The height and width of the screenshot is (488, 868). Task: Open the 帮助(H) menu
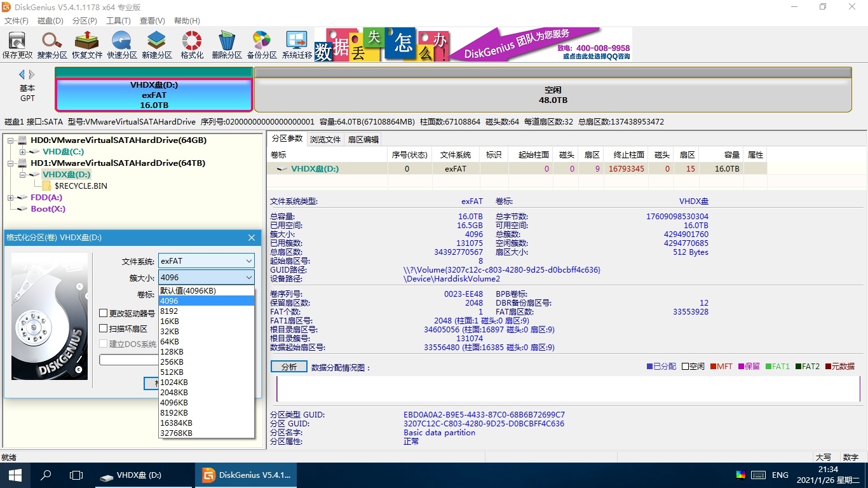[187, 21]
